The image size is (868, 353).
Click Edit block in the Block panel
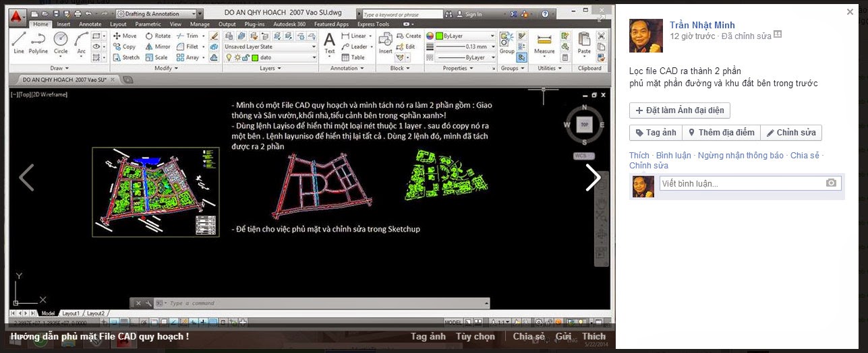click(406, 46)
